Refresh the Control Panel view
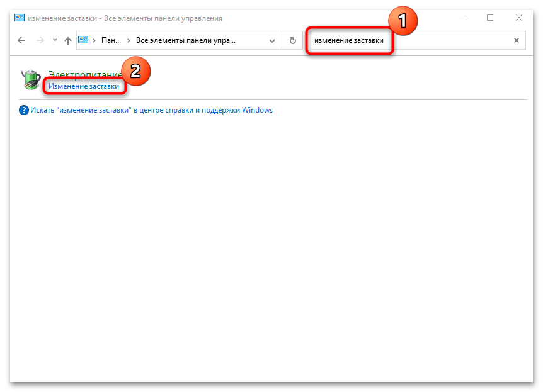Viewport: 543px width, 392px height. [292, 40]
